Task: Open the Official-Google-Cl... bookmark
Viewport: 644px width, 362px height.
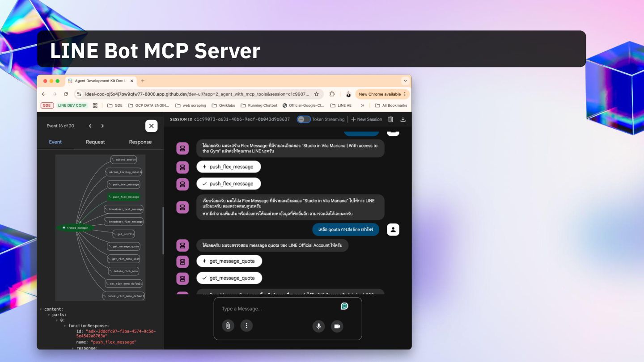Action: point(303,105)
